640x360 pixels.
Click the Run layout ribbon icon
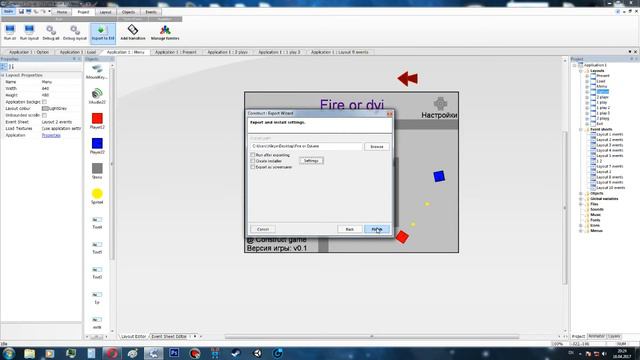29,32
